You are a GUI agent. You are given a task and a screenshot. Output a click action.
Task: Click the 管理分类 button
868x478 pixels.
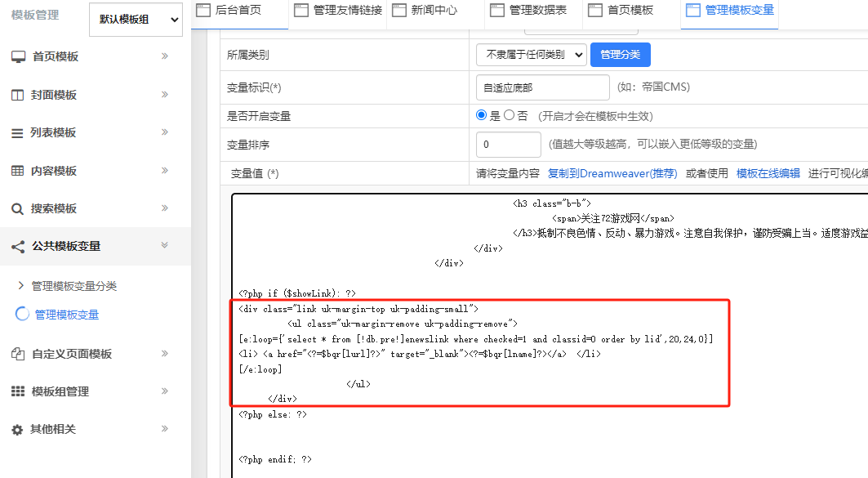click(x=620, y=55)
